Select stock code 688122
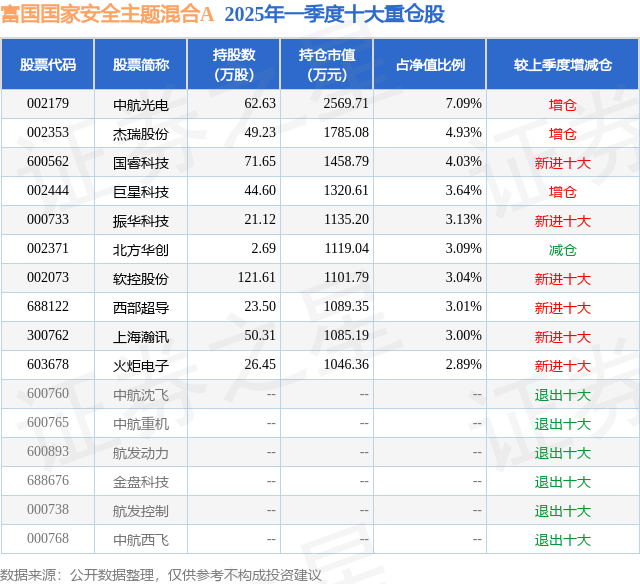Viewport: 640px width, 584px height. (48, 307)
